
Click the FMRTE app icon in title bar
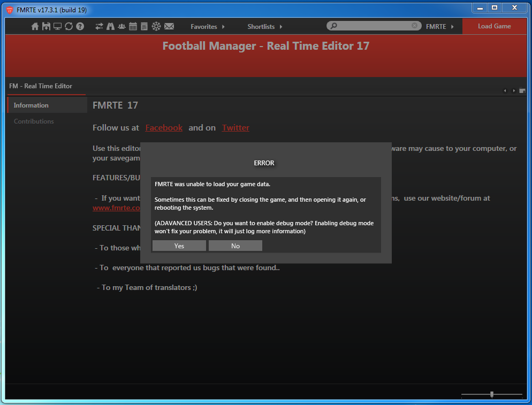(10, 10)
